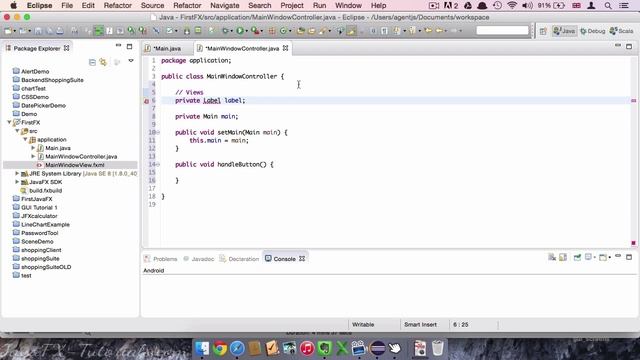This screenshot has height=360, width=640.
Task: Click the Android Virtual Device Manager icon
Action: point(198,31)
